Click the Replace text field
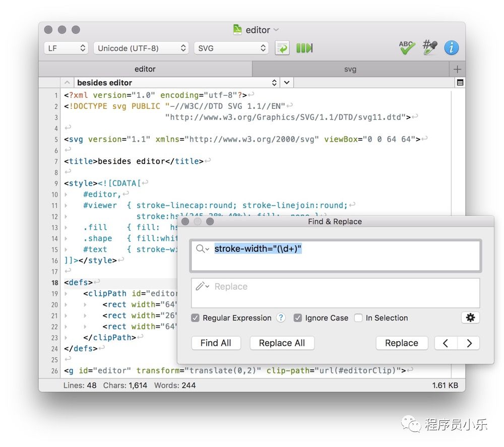Image resolution: width=504 pixels, height=447 pixels. tap(335, 293)
